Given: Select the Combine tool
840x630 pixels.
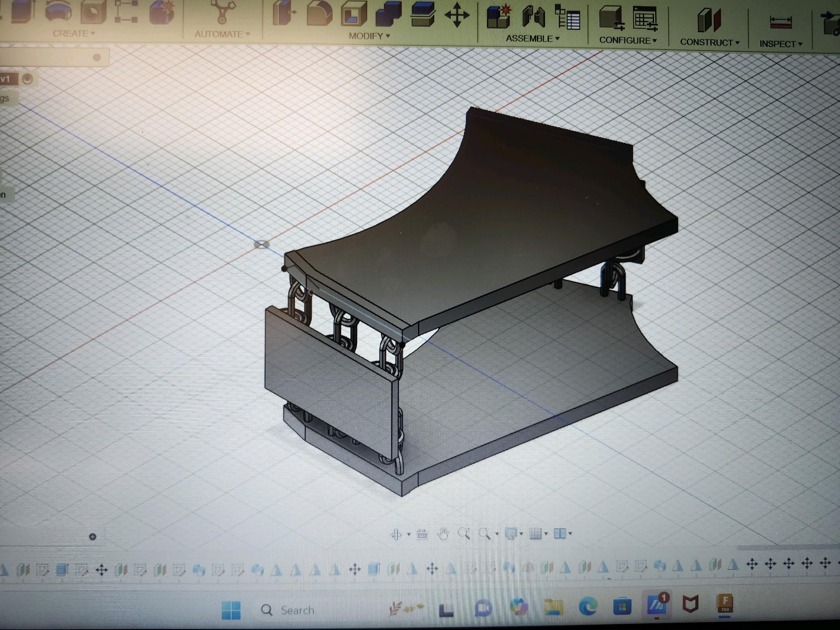Looking at the screenshot, I should (388, 15).
